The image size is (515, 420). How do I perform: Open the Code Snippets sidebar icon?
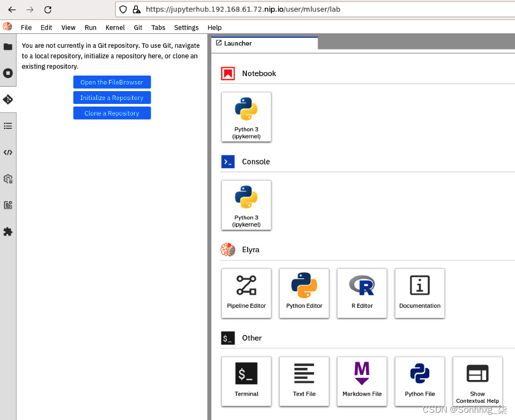pyautogui.click(x=8, y=152)
